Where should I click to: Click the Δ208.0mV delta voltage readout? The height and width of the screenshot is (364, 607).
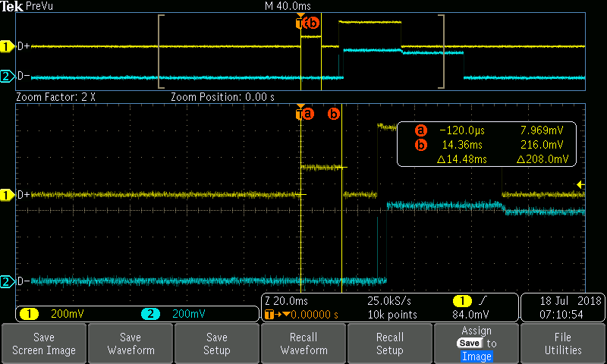[x=543, y=159]
